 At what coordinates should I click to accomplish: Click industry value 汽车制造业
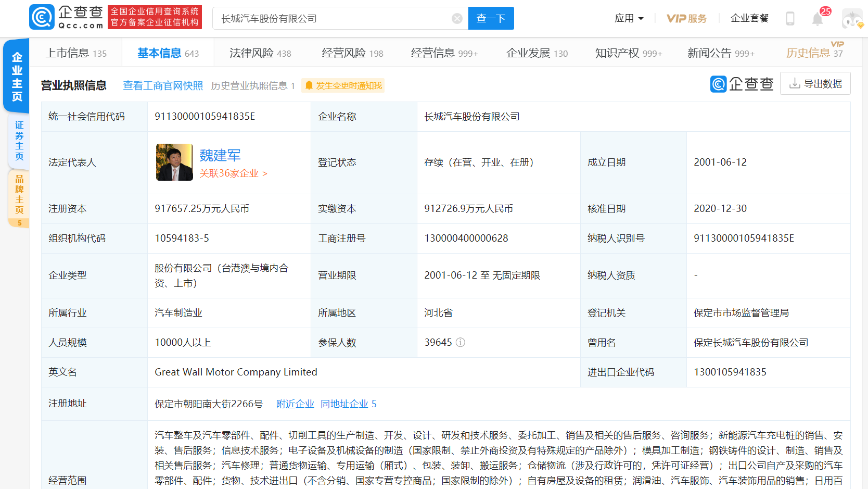tap(178, 313)
